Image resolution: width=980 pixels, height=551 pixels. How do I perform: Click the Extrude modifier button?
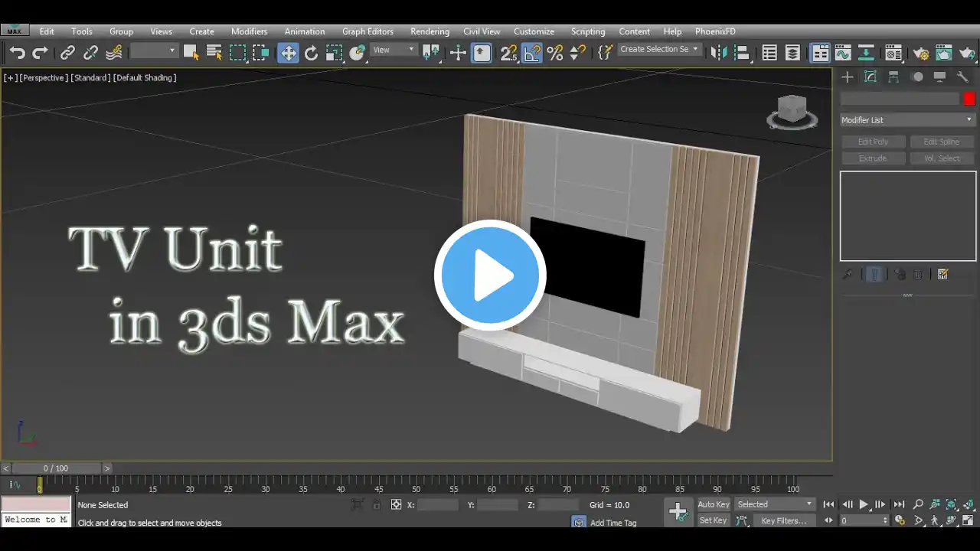[x=874, y=158]
